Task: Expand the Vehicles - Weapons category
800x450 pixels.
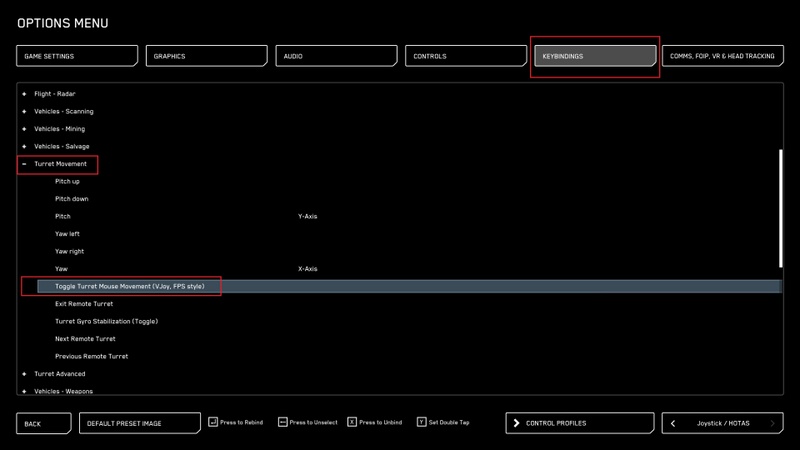Action: coord(24,391)
